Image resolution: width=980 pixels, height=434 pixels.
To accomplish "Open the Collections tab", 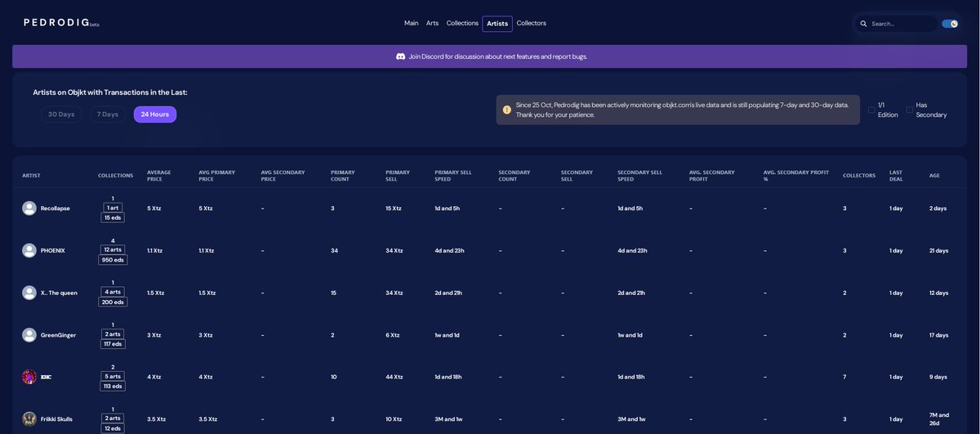I will [x=462, y=23].
